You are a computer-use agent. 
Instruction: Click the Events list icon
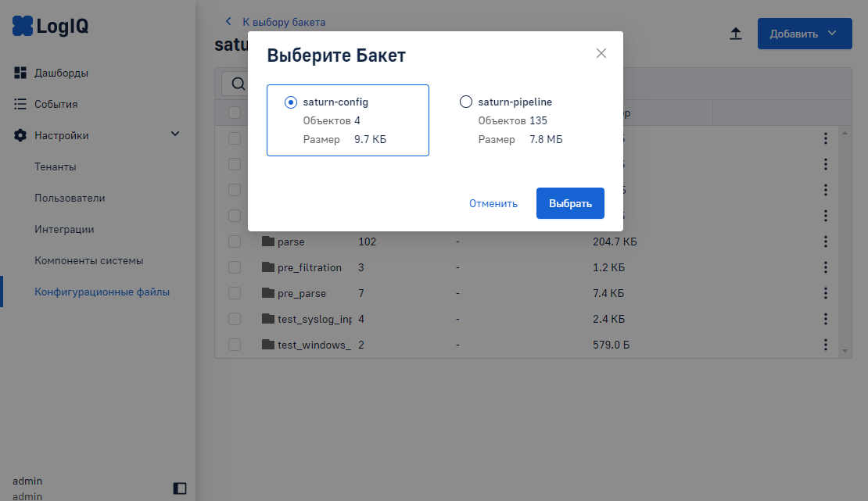pyautogui.click(x=20, y=104)
